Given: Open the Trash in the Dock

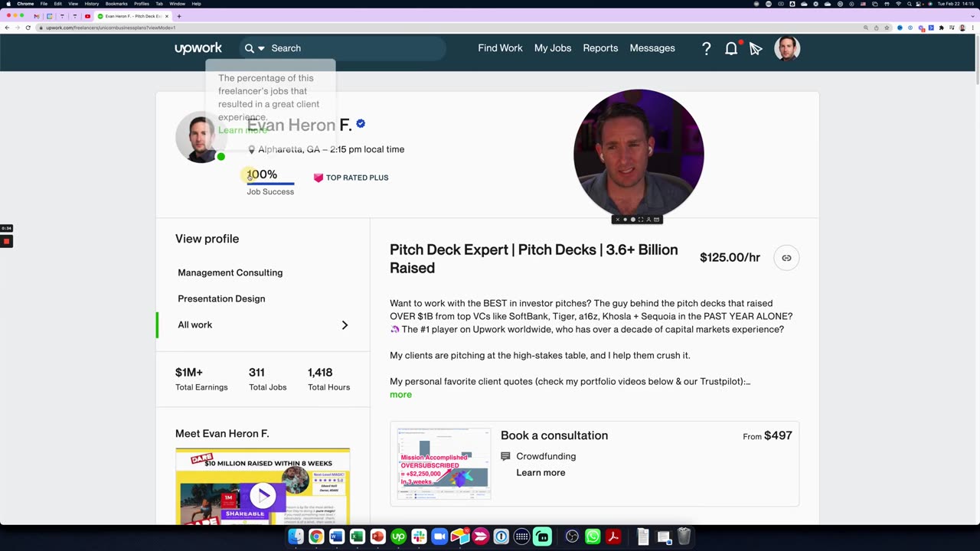Looking at the screenshot, I should 684,537.
